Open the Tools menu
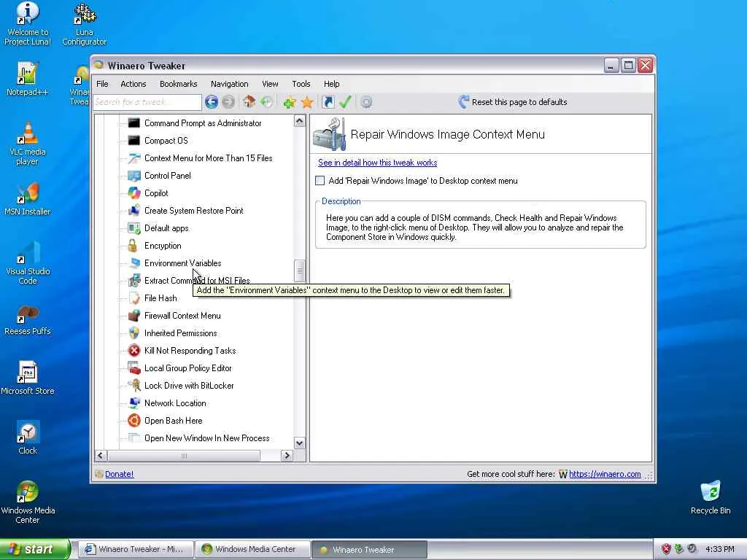747x560 pixels. (x=301, y=84)
